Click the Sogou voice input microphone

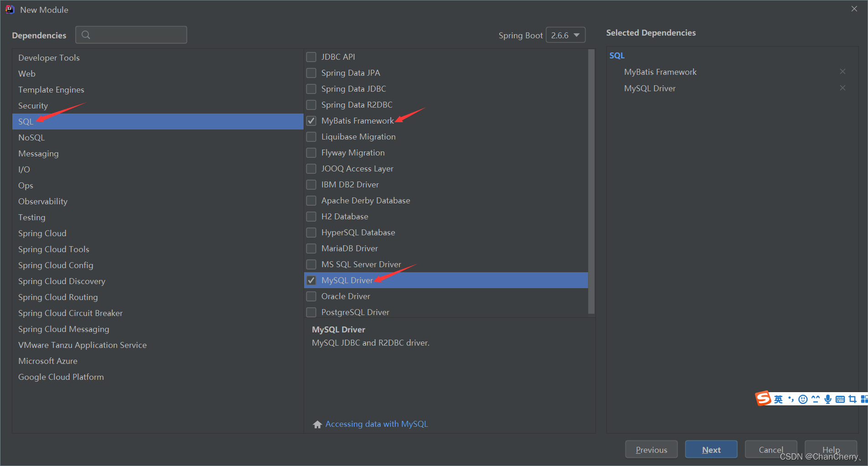pyautogui.click(x=828, y=399)
